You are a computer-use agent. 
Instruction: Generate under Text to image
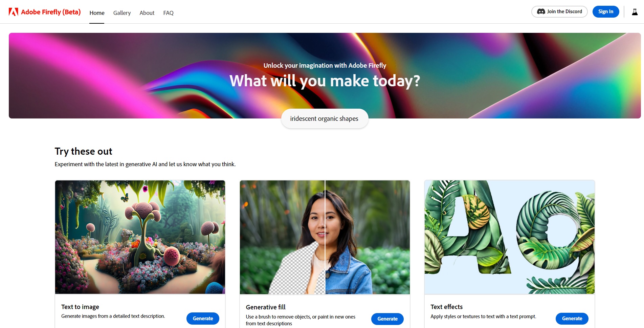point(203,319)
